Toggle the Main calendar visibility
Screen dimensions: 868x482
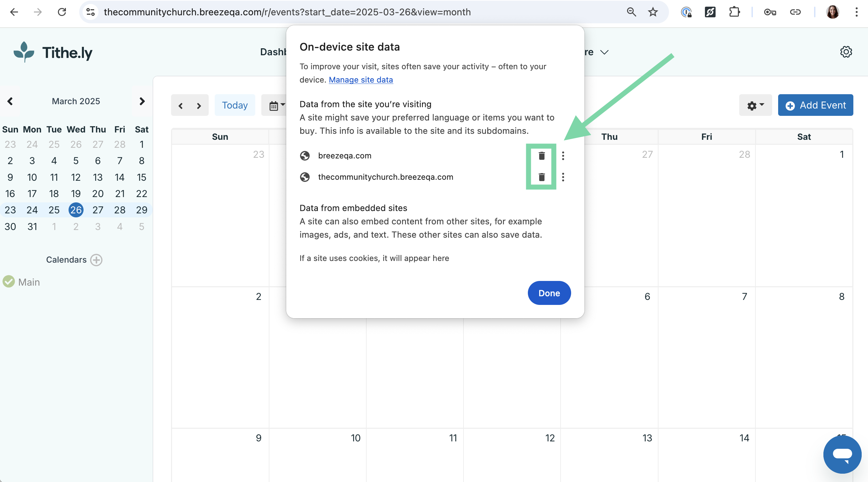click(9, 282)
